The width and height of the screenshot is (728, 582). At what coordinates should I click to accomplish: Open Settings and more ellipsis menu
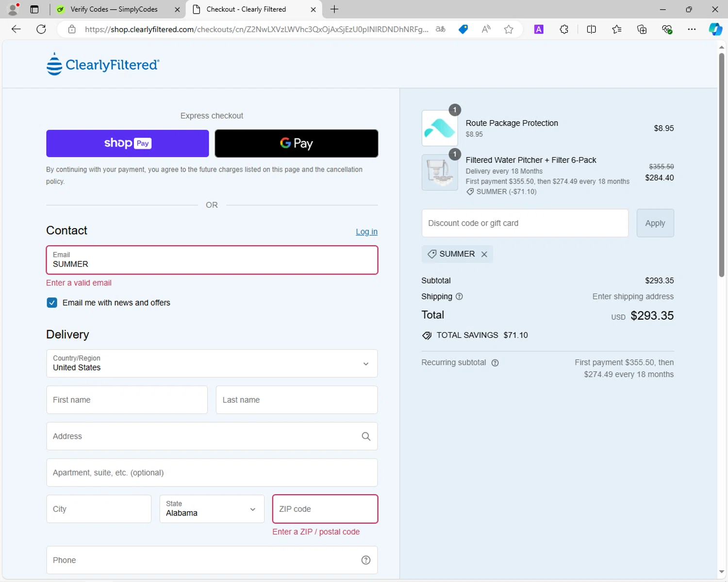[x=692, y=29]
